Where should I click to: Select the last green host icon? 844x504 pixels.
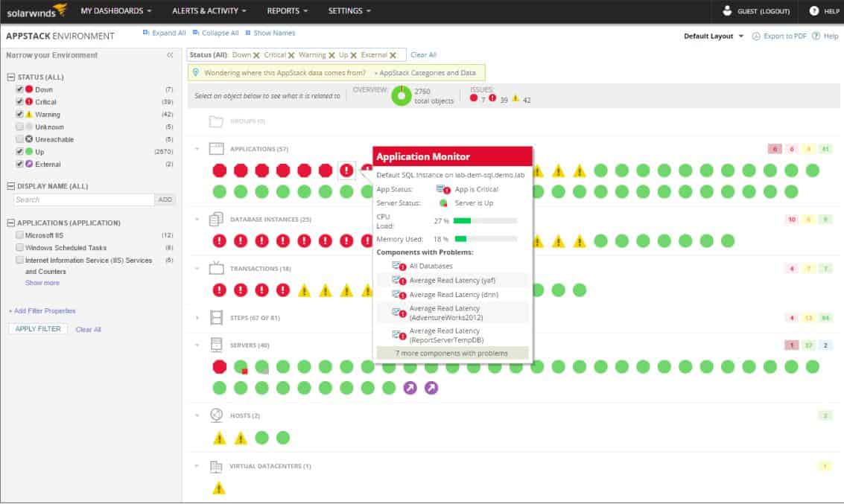(x=283, y=438)
